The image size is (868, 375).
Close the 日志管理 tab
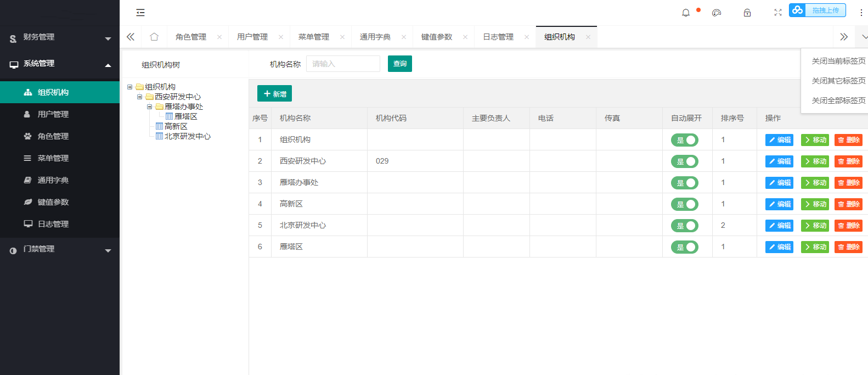pyautogui.click(x=527, y=37)
